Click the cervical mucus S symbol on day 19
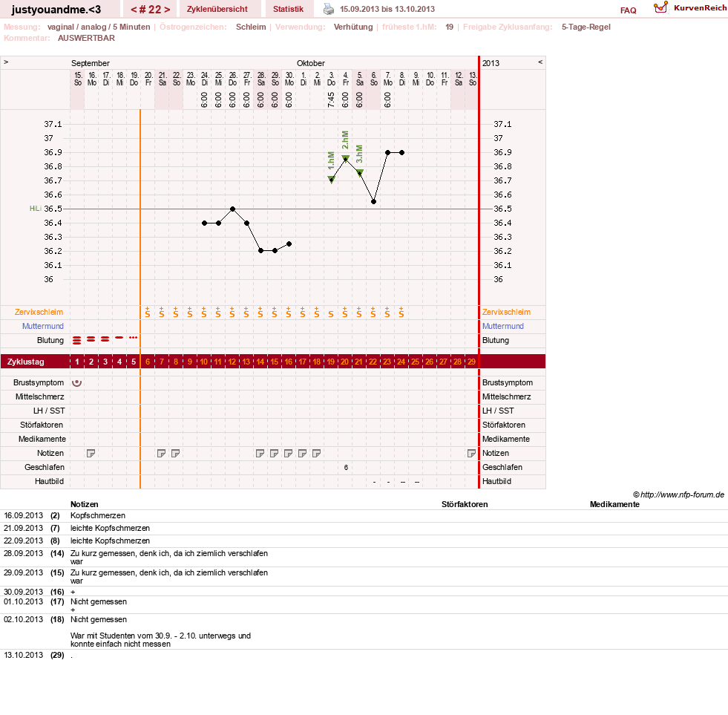Image resolution: width=728 pixels, height=715 pixels. (x=331, y=314)
